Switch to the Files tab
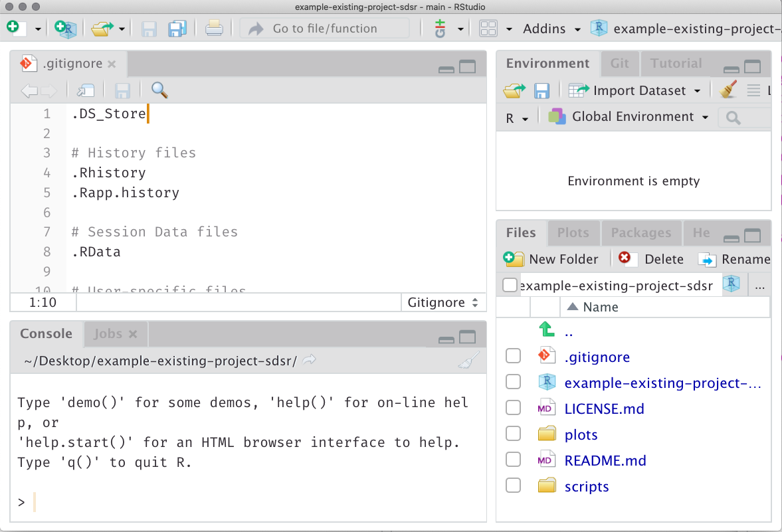This screenshot has height=532, width=782. (521, 233)
